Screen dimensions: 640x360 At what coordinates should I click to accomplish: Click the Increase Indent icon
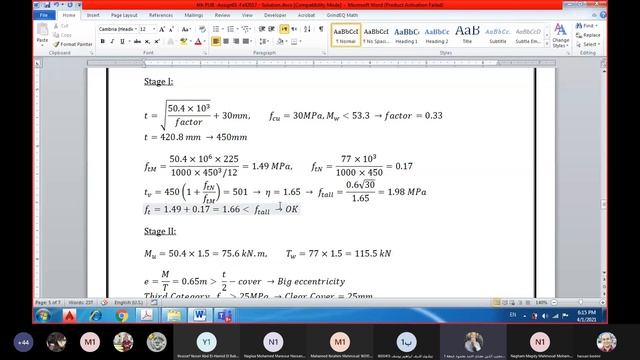pos(271,29)
